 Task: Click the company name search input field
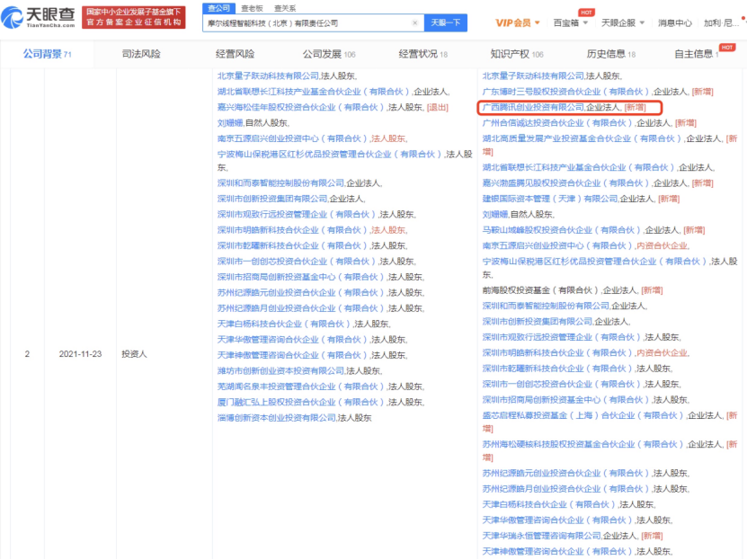point(306,22)
